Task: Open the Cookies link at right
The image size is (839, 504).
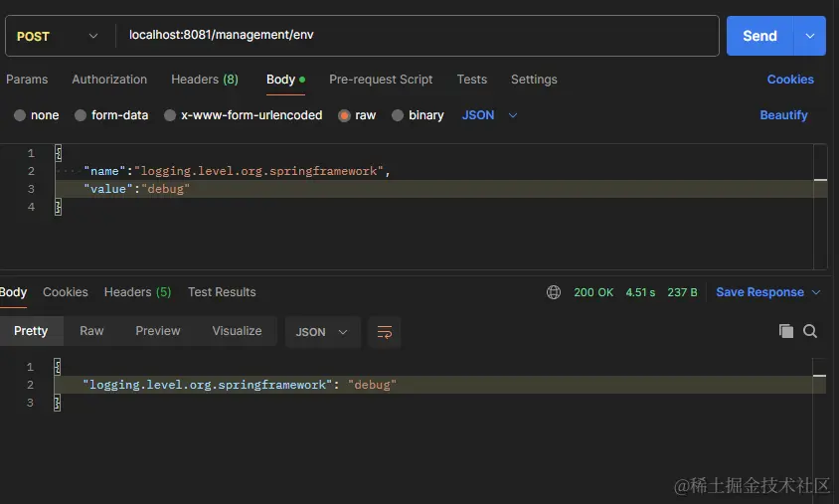Action: point(790,80)
